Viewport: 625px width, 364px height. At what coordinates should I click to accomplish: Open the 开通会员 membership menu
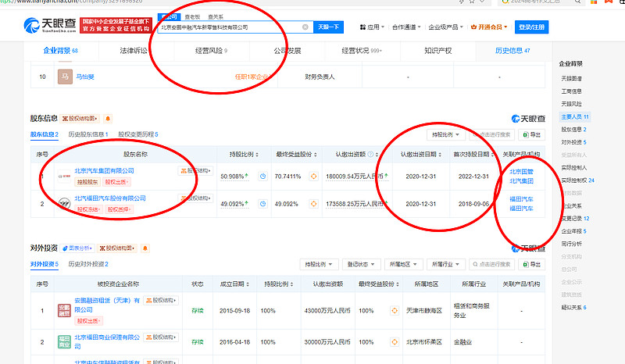click(x=489, y=27)
